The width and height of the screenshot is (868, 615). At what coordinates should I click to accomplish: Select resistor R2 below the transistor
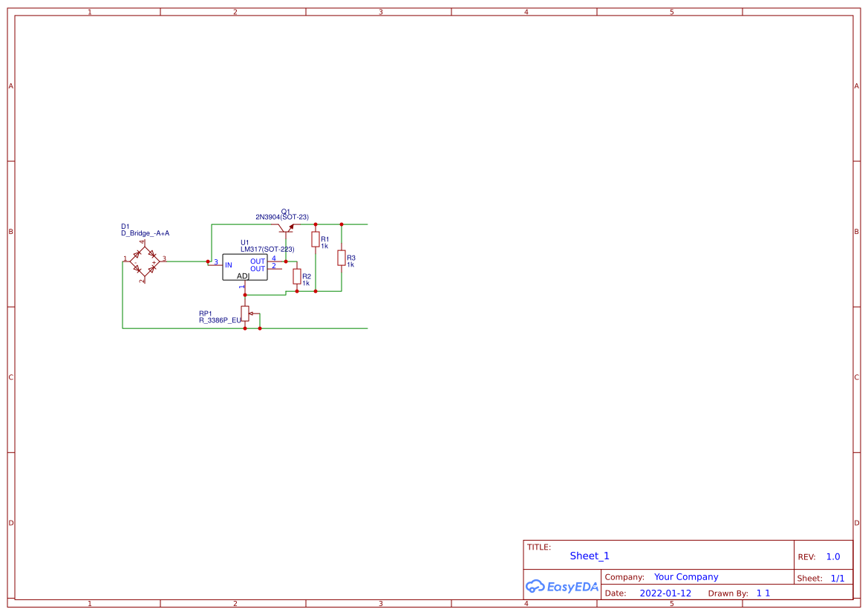297,277
